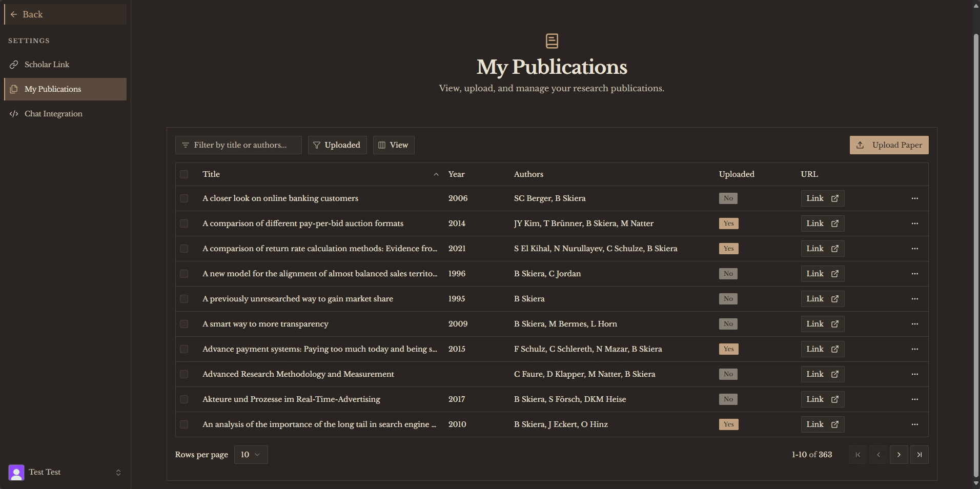Click the authors 'SC Berger, B Skiera'

tap(549, 198)
